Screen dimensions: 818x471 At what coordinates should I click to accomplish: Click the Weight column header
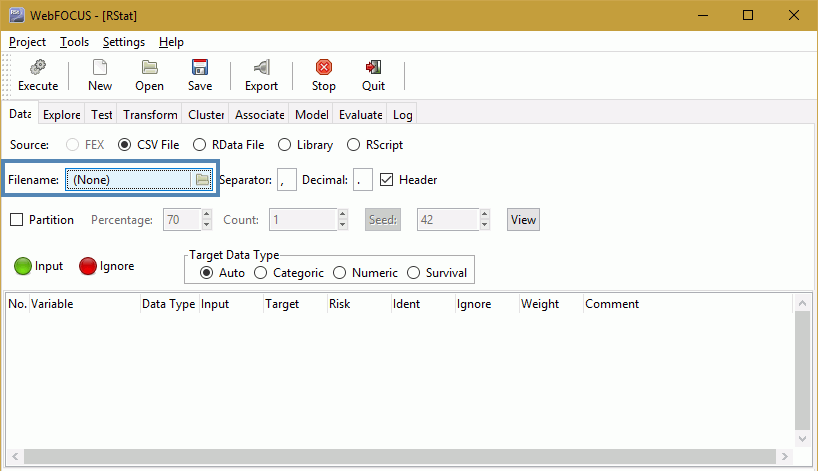pyautogui.click(x=551, y=304)
